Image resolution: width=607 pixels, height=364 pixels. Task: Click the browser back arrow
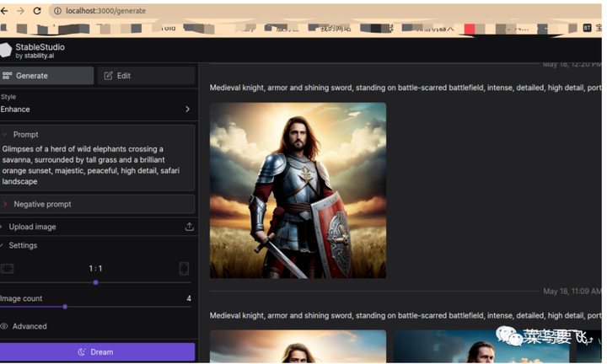coord(4,11)
